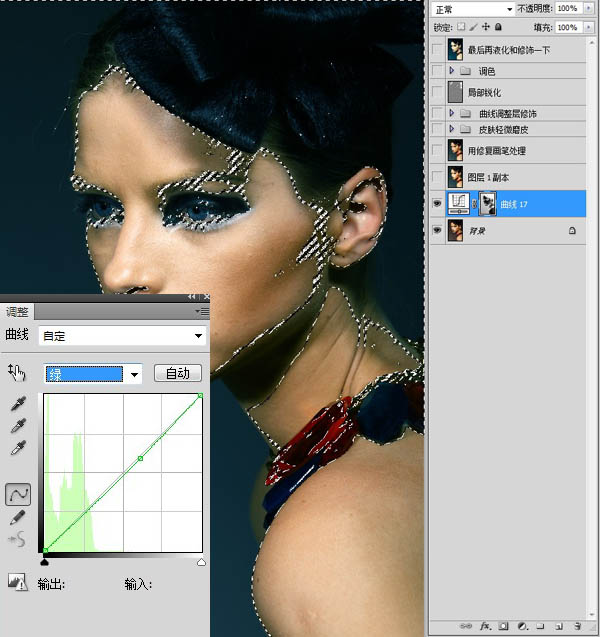Close the adjustments panel
This screenshot has height=637, width=600.
(206, 297)
